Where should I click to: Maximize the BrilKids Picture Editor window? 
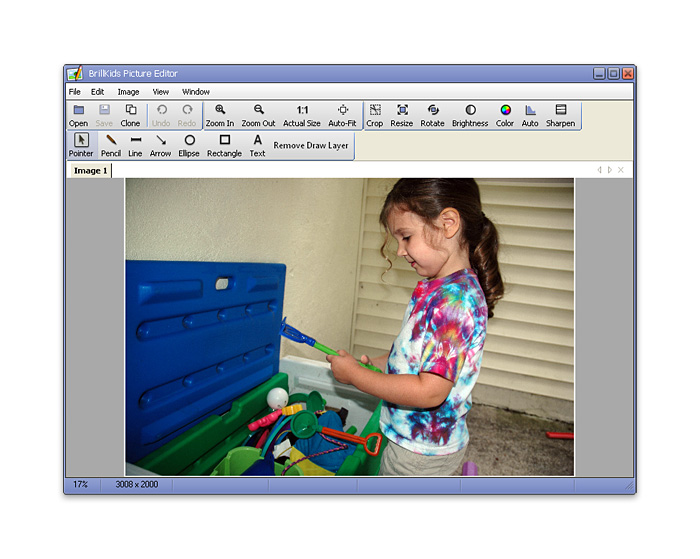click(614, 74)
